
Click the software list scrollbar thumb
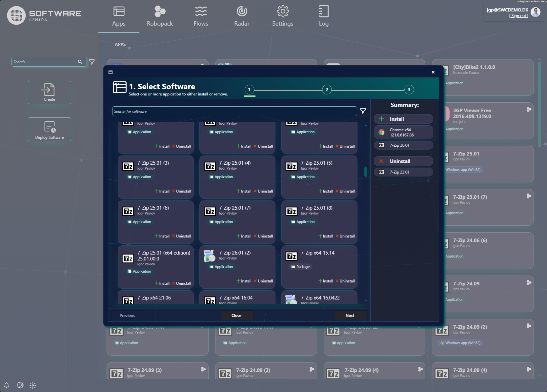pos(366,172)
